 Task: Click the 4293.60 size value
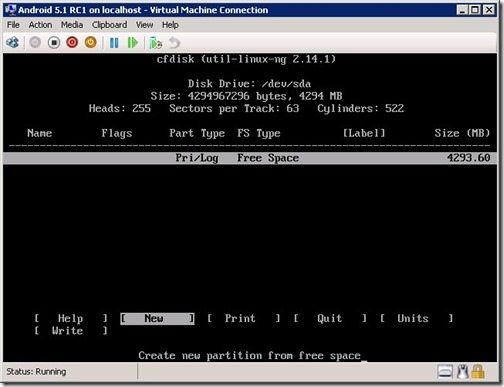coord(468,158)
